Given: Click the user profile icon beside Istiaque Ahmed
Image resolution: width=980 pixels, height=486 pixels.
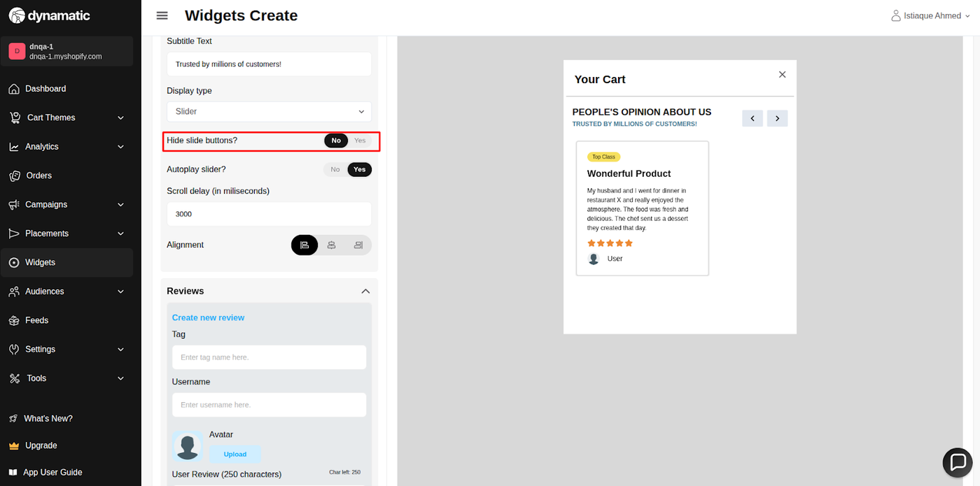Looking at the screenshot, I should [895, 15].
